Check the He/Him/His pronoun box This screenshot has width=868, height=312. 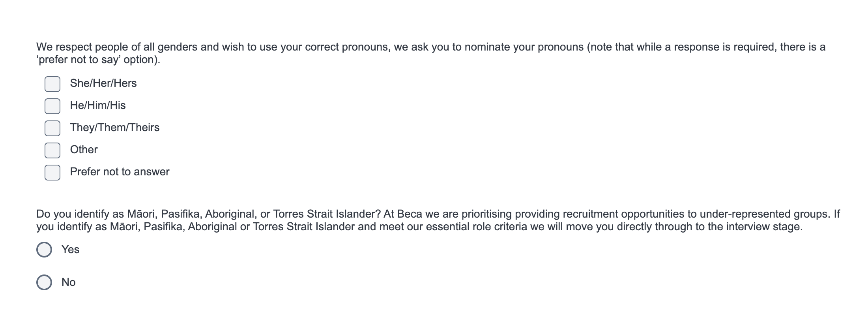52,106
